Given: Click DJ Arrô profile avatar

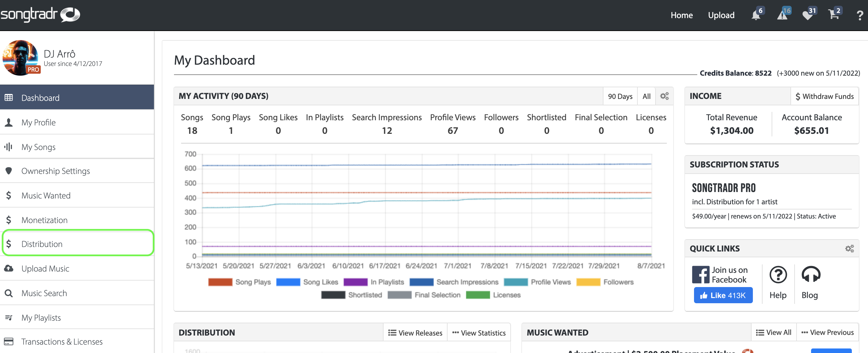Looking at the screenshot, I should tap(21, 58).
